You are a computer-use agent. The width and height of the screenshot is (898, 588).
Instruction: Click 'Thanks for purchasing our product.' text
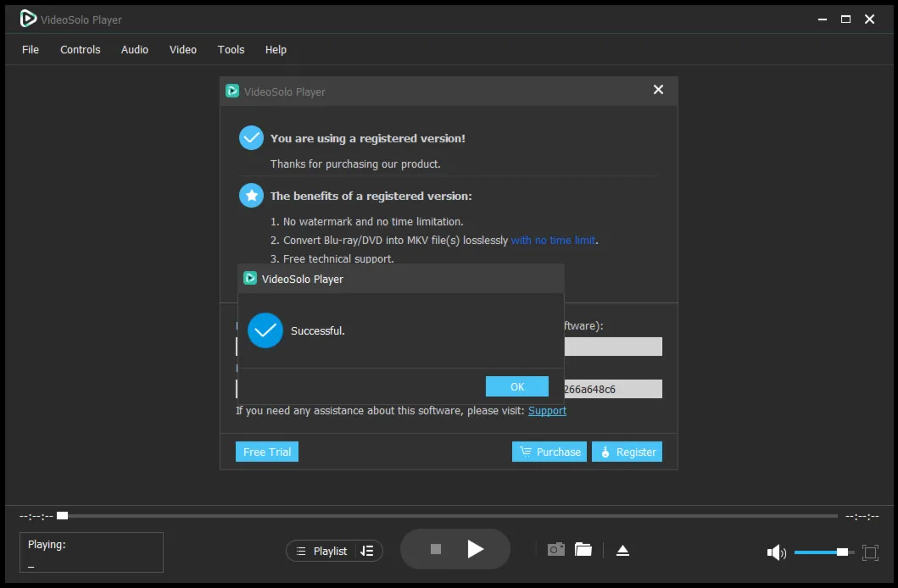coord(355,164)
